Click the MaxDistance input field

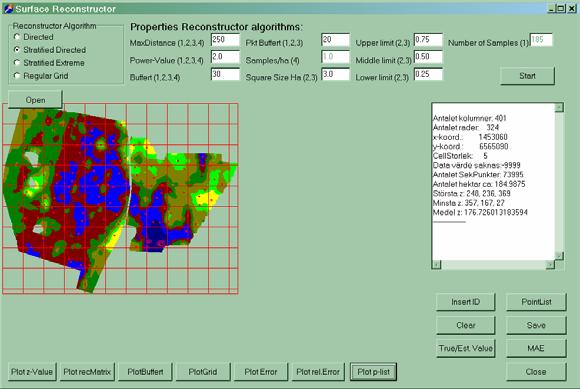coord(225,40)
